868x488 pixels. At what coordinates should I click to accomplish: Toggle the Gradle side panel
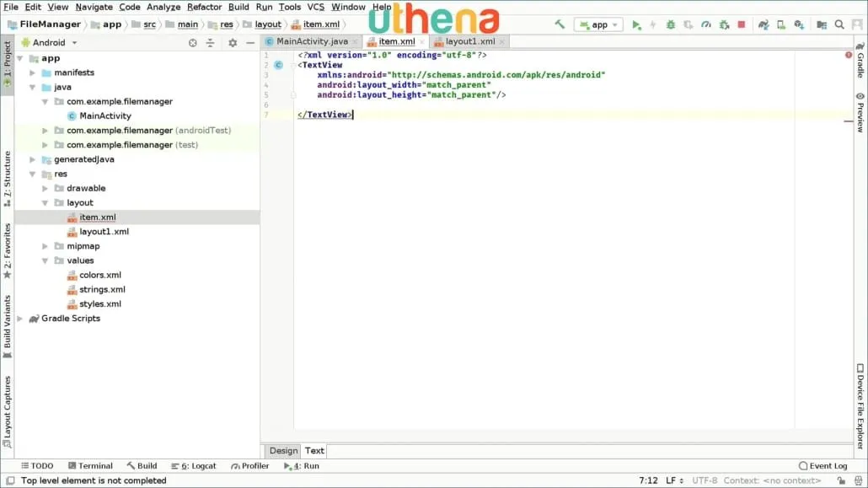(860, 61)
